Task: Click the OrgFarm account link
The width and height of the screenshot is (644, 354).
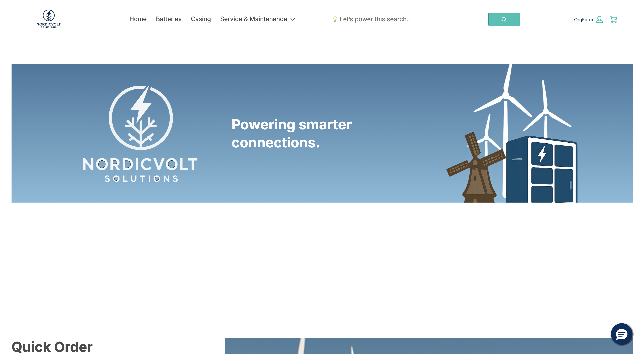Action: tap(583, 20)
